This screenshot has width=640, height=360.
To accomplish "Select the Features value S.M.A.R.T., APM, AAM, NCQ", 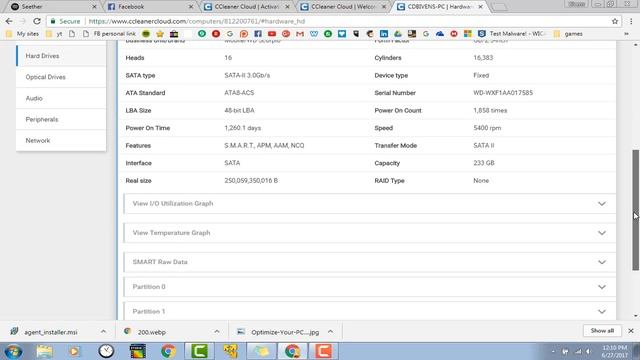I will (264, 145).
